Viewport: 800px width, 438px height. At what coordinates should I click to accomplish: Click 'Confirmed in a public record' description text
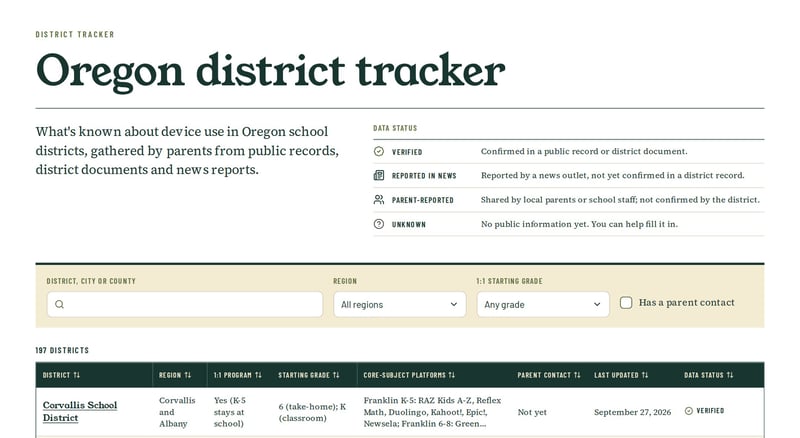point(584,151)
